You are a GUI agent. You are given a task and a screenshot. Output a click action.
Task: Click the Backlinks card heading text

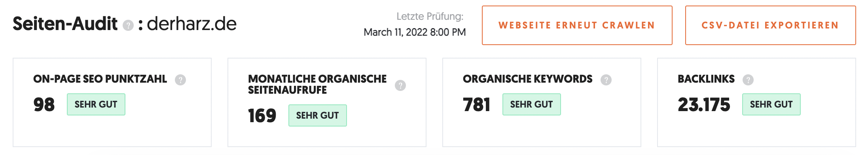point(706,79)
